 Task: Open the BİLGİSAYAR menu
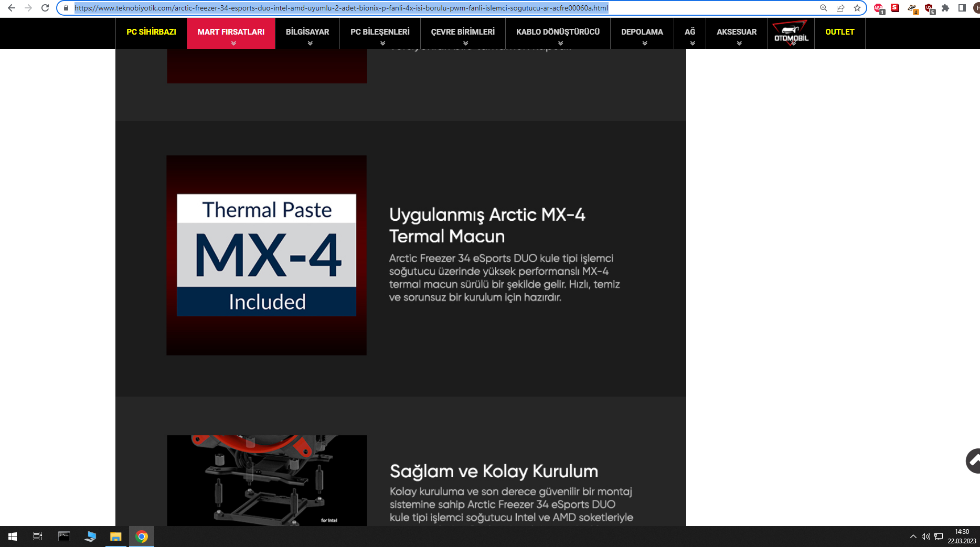click(x=307, y=33)
